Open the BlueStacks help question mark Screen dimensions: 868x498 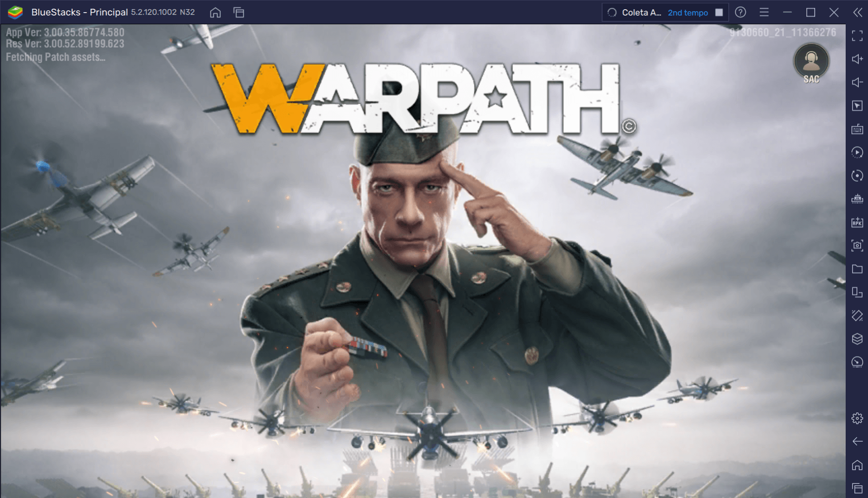pos(740,12)
